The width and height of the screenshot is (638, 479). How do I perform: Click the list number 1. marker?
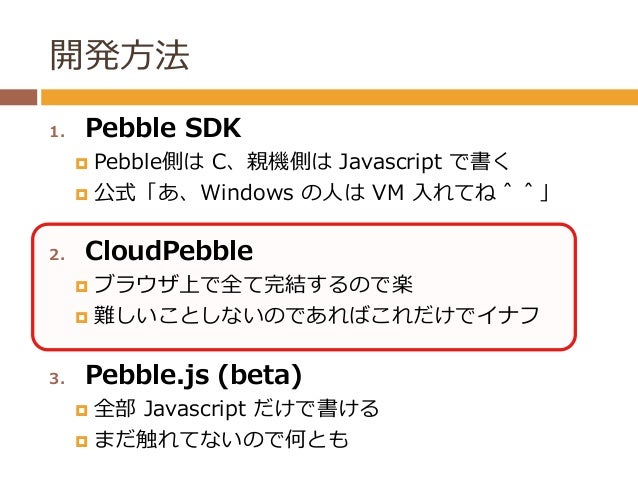point(57,132)
